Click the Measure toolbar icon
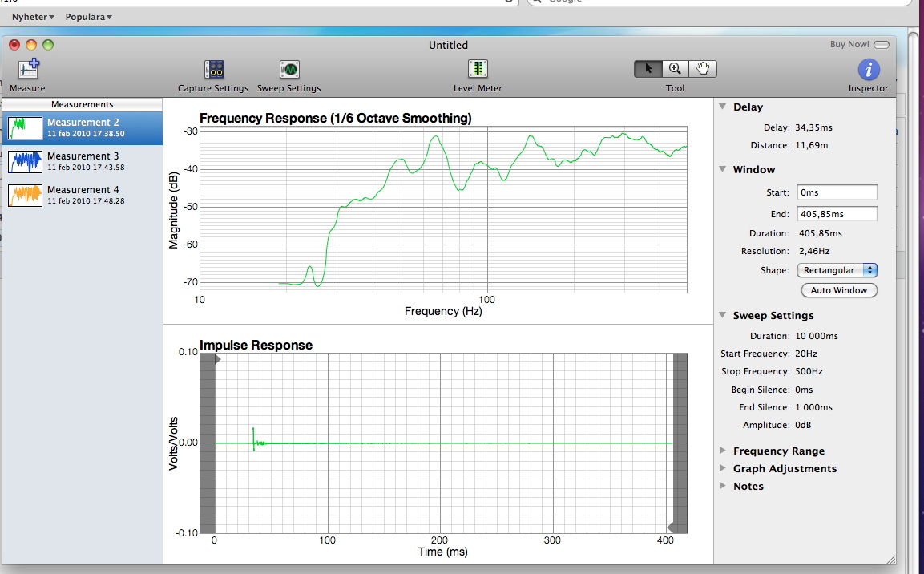Image resolution: width=924 pixels, height=574 pixels. [x=28, y=70]
